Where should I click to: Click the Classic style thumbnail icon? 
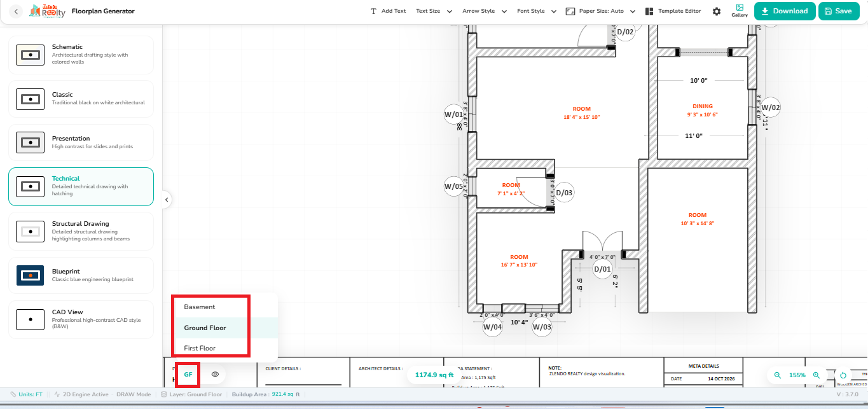coord(30,99)
